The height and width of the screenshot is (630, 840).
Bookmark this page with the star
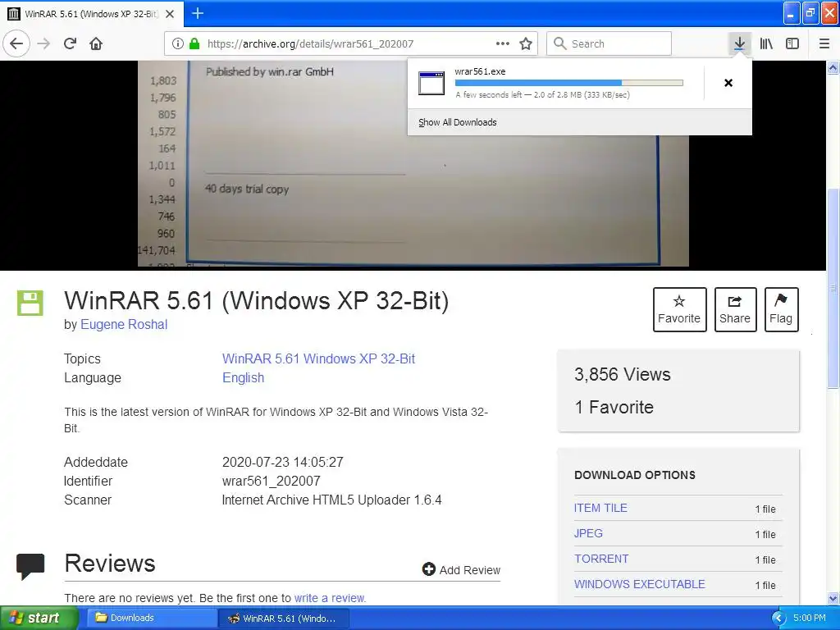tap(526, 43)
